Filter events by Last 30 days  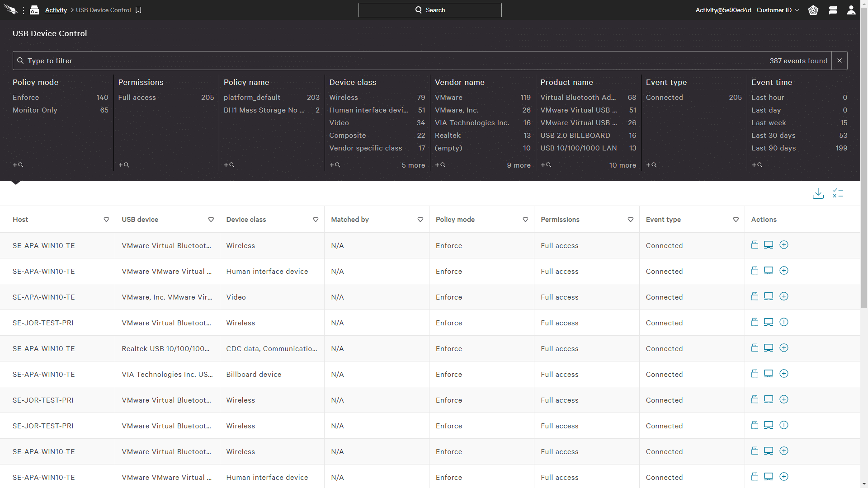coord(799,136)
